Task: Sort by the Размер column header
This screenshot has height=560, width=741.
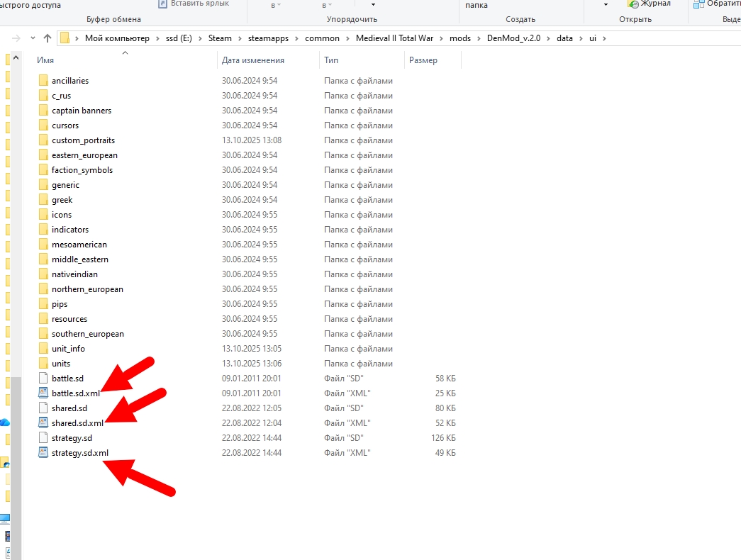Action: [423, 60]
